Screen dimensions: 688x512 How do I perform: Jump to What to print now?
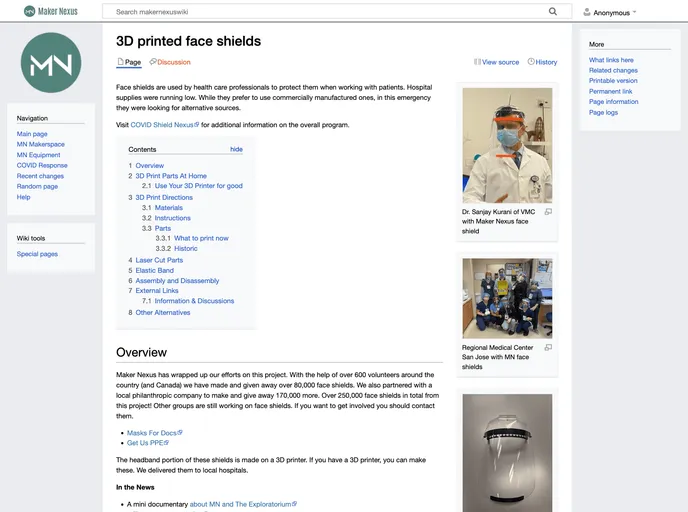[201, 238]
